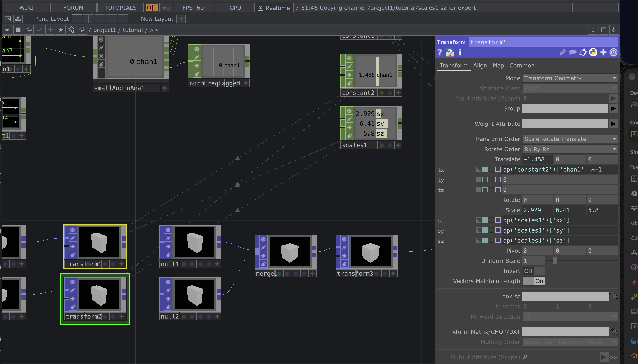This screenshot has width=638, height=364.
Task: Switch to the Align parameter tab
Action: coord(480,66)
